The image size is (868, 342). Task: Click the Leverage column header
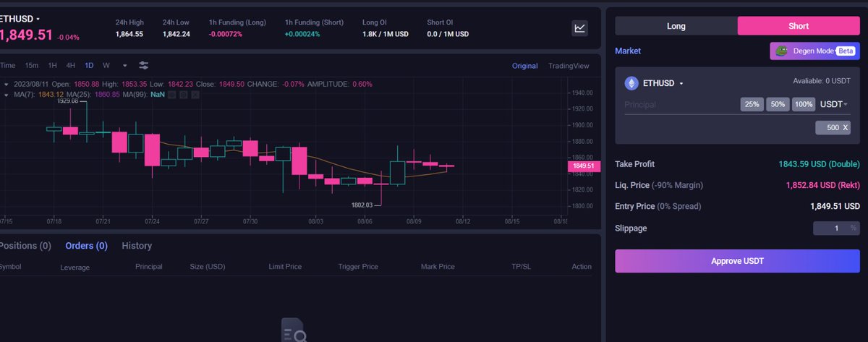(75, 267)
